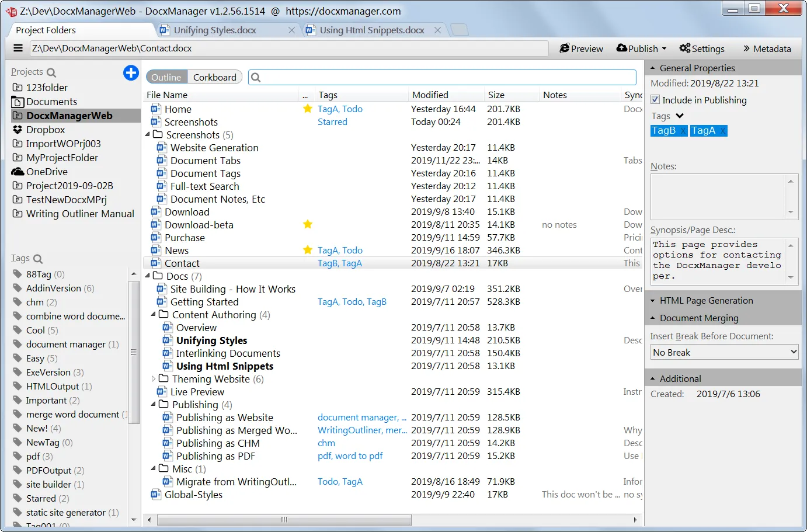
Task: Toggle the star on Download-beta
Action: pyautogui.click(x=308, y=224)
